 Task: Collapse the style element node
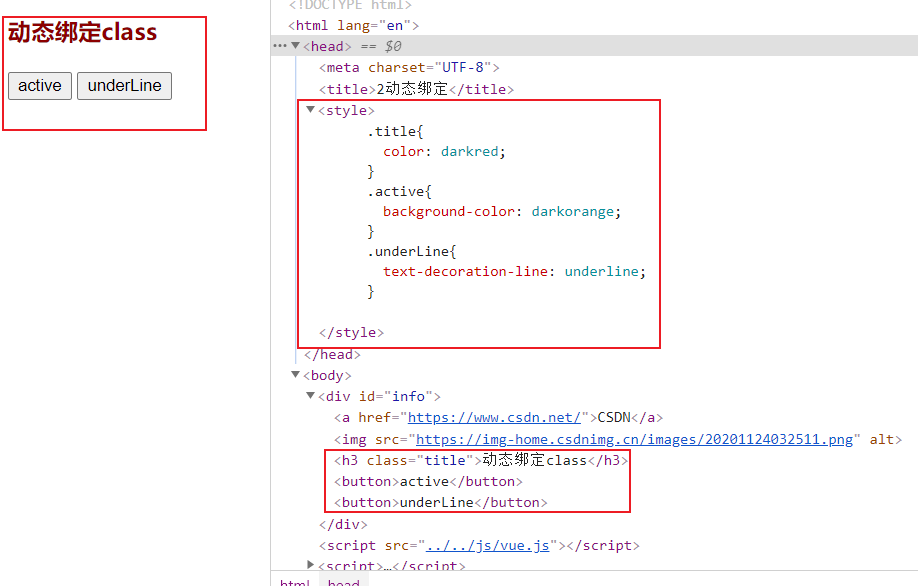pyautogui.click(x=311, y=109)
